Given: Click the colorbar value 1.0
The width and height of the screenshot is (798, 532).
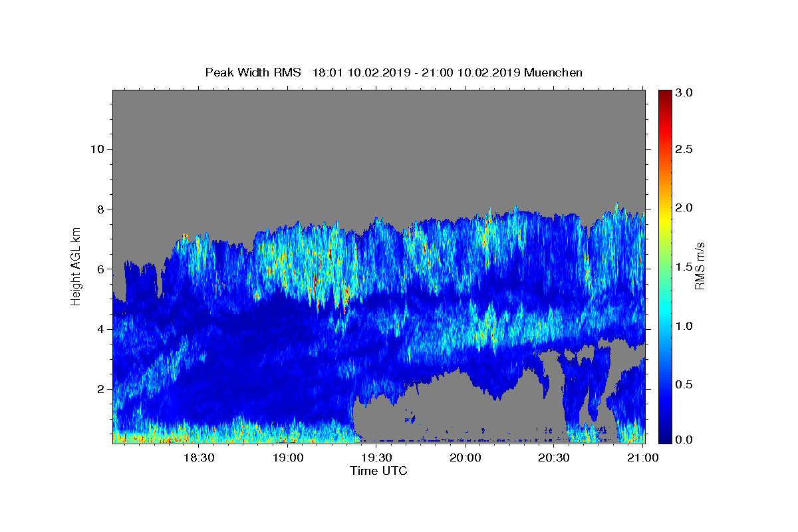Looking at the screenshot, I should pos(685,325).
